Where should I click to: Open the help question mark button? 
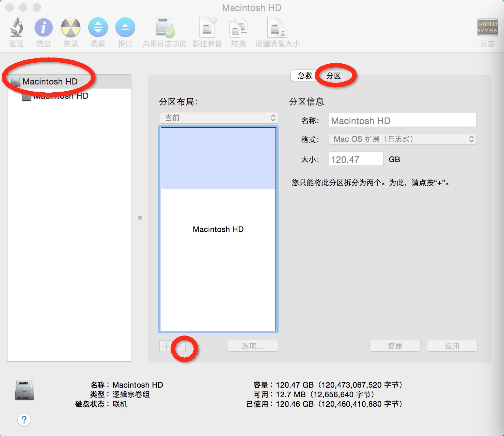coord(24,420)
